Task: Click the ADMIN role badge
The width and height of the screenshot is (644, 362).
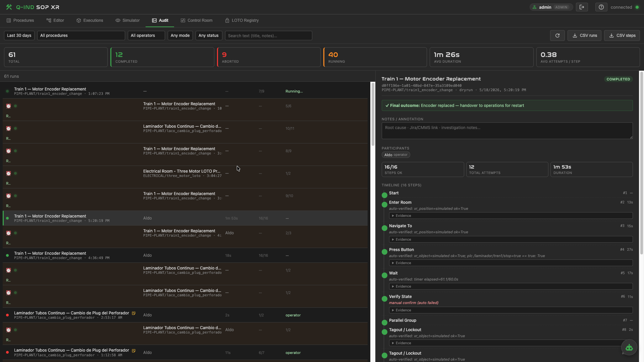Action: tap(561, 7)
